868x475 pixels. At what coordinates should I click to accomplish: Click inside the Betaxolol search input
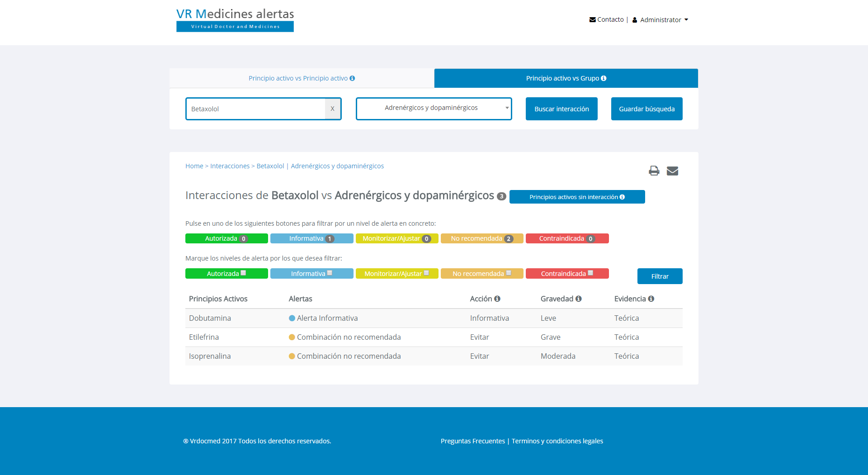tap(255, 109)
